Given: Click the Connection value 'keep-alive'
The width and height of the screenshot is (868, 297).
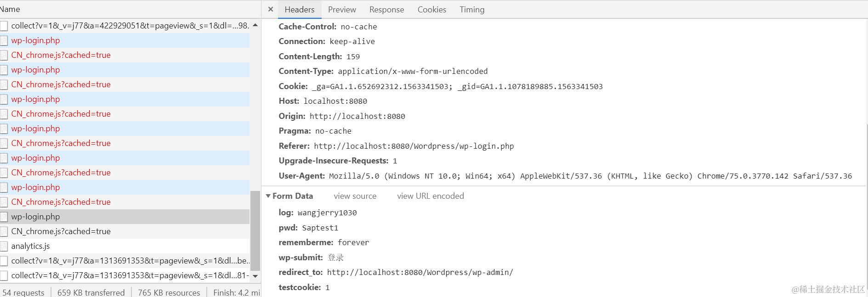Looking at the screenshot, I should point(352,41).
